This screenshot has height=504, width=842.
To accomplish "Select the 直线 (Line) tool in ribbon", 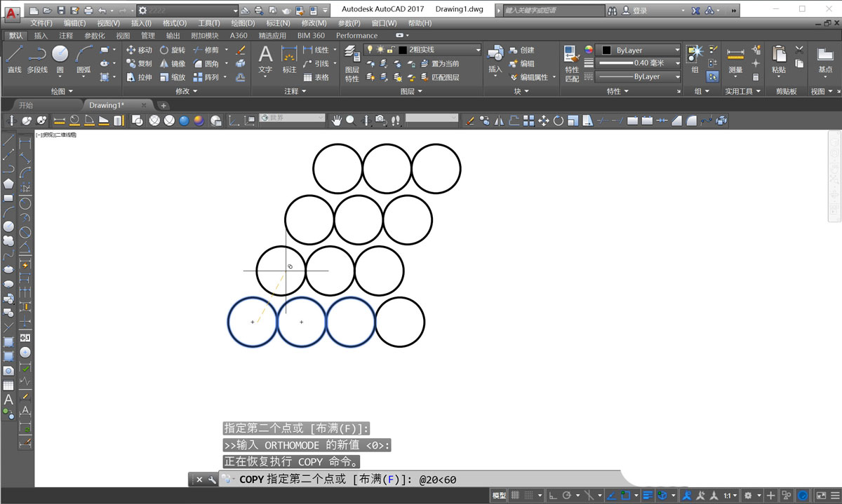I will click(x=14, y=59).
